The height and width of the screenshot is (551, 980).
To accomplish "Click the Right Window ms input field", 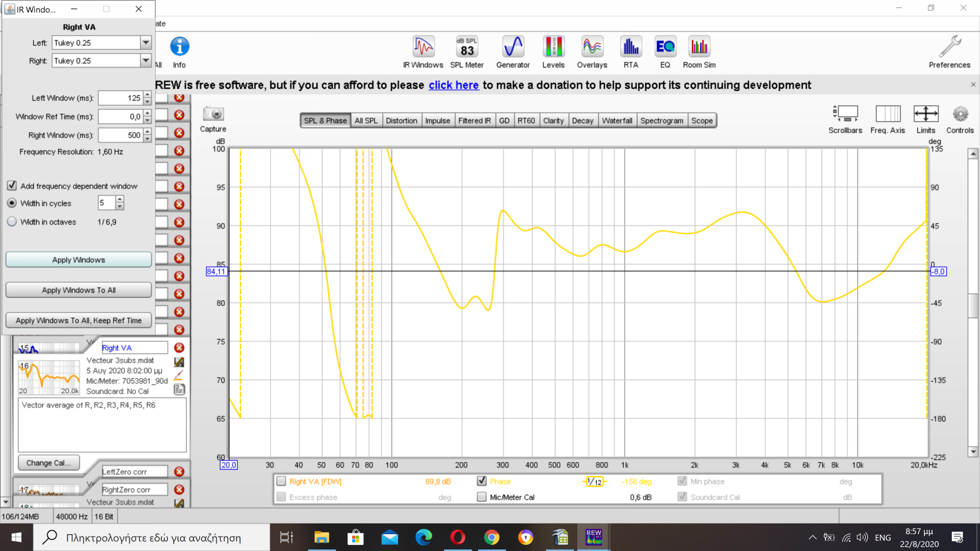I will tap(120, 135).
